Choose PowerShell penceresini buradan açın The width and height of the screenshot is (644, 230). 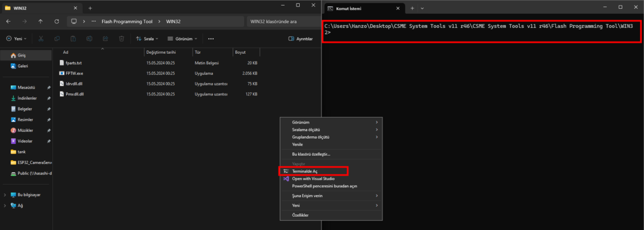(x=331, y=186)
